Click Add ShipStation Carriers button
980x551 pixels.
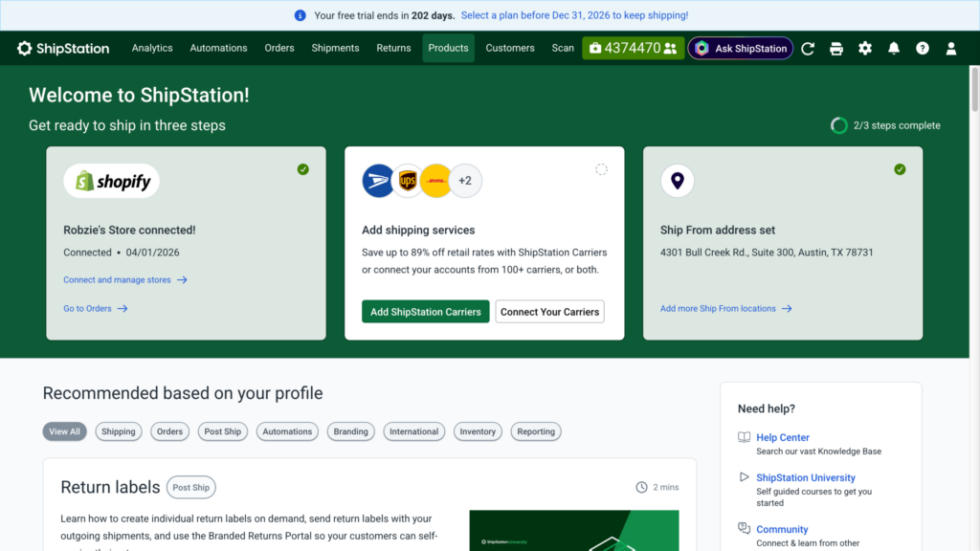426,312
